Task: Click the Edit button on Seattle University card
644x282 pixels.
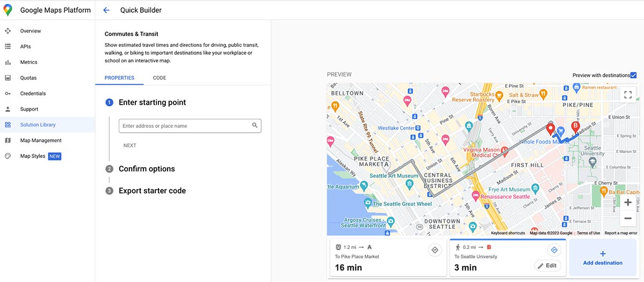Action: [x=547, y=265]
